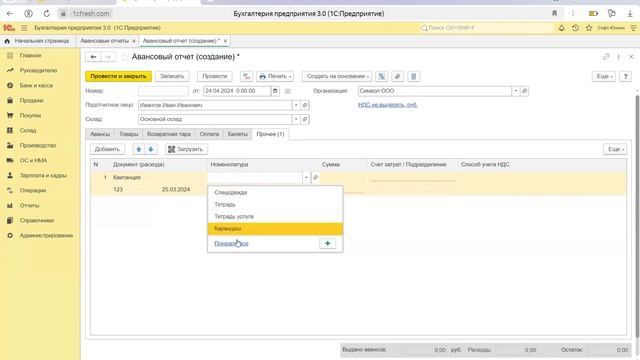Click Загрузить button with QR icon

point(186,149)
